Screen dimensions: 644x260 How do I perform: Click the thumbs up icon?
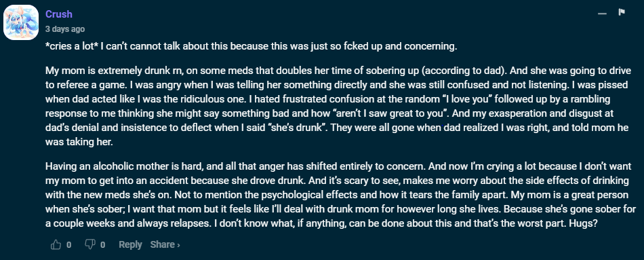coord(56,245)
